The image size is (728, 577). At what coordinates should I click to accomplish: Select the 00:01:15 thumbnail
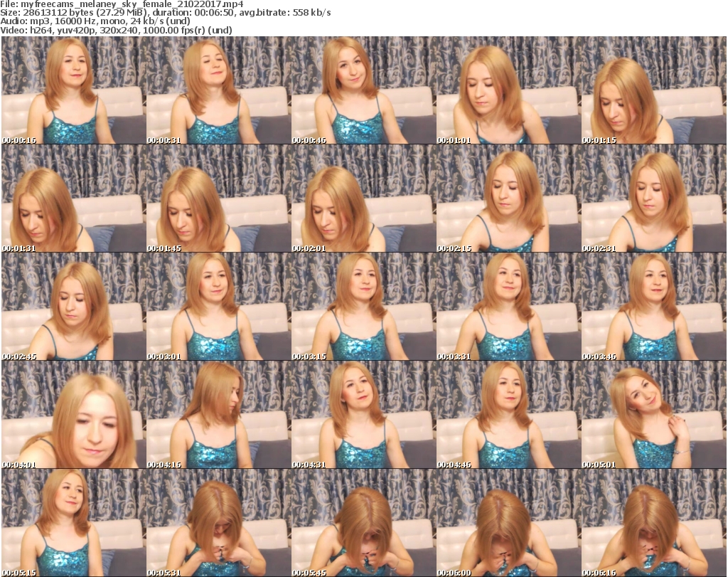[653, 90]
